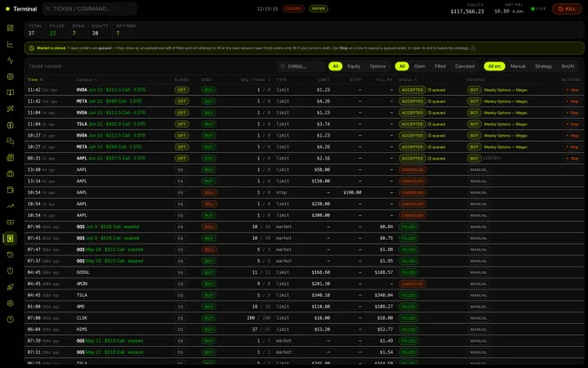Filter by Manual source
The width and height of the screenshot is (588, 368).
point(518,66)
